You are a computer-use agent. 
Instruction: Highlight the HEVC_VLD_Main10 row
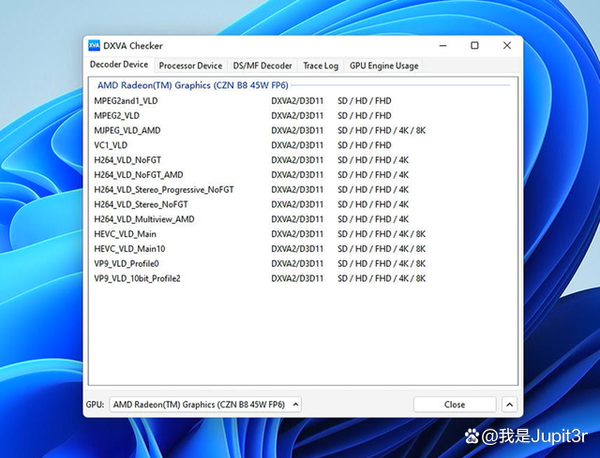129,249
